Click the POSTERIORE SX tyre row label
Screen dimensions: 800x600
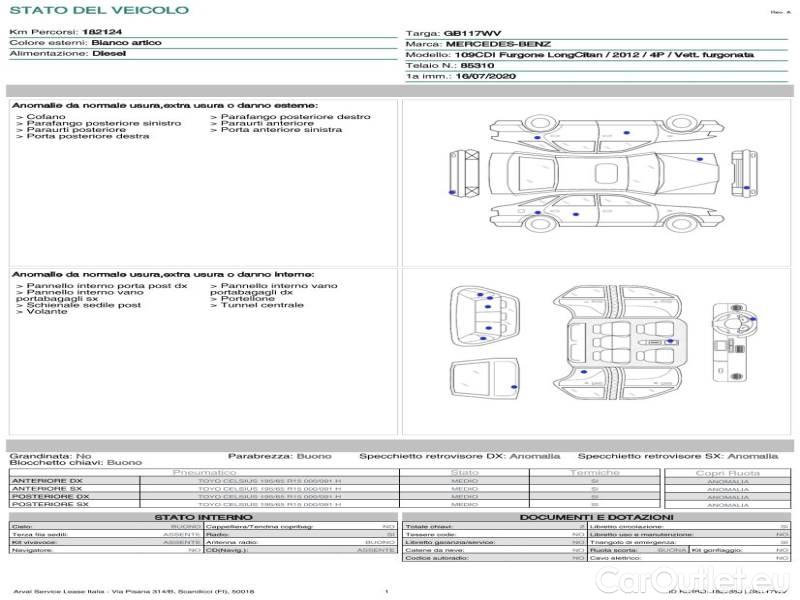point(50,504)
